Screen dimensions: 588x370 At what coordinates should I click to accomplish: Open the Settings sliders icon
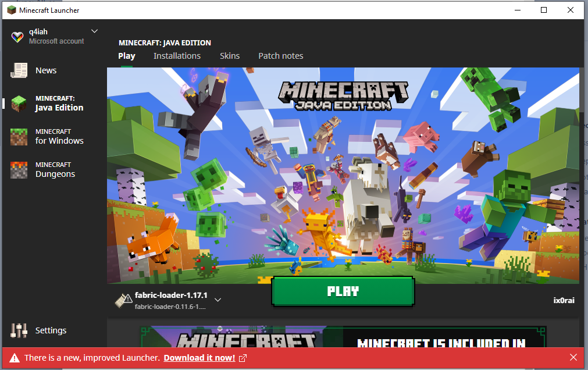click(19, 330)
